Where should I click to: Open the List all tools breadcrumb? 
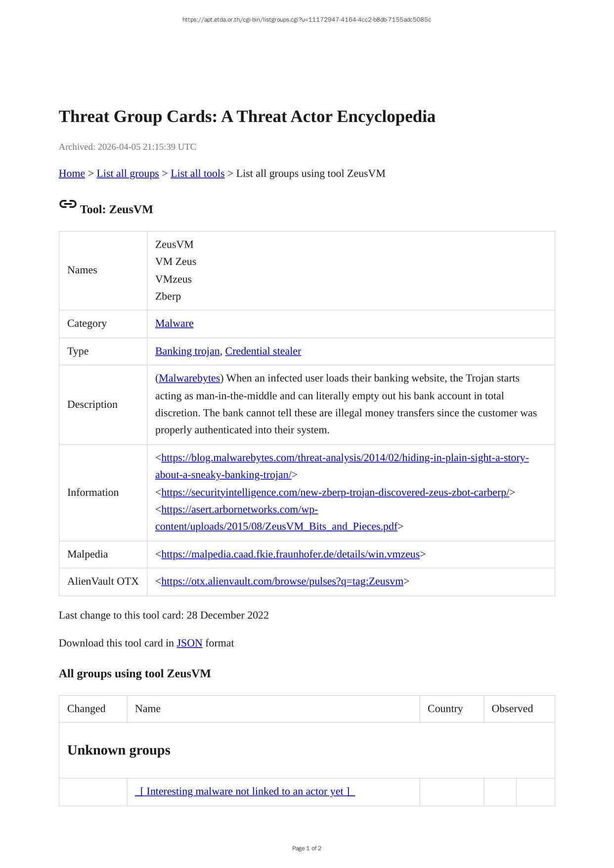(197, 174)
